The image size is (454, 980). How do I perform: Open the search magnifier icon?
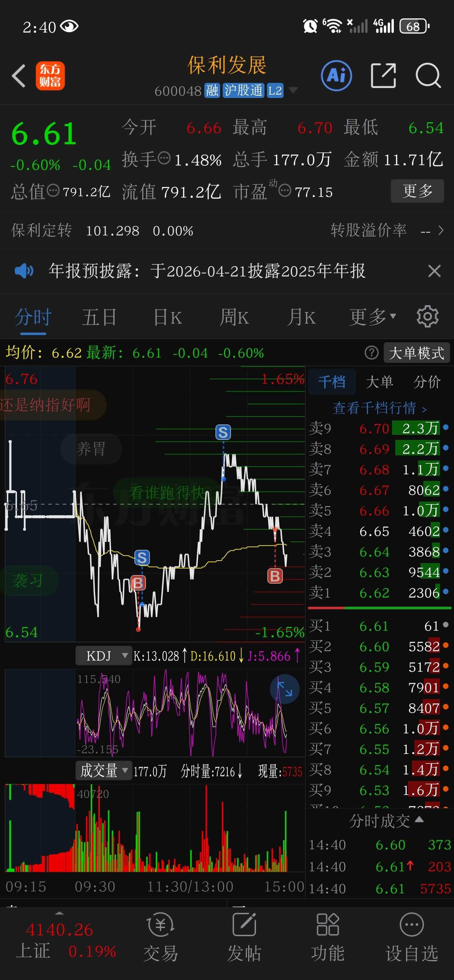coord(428,76)
